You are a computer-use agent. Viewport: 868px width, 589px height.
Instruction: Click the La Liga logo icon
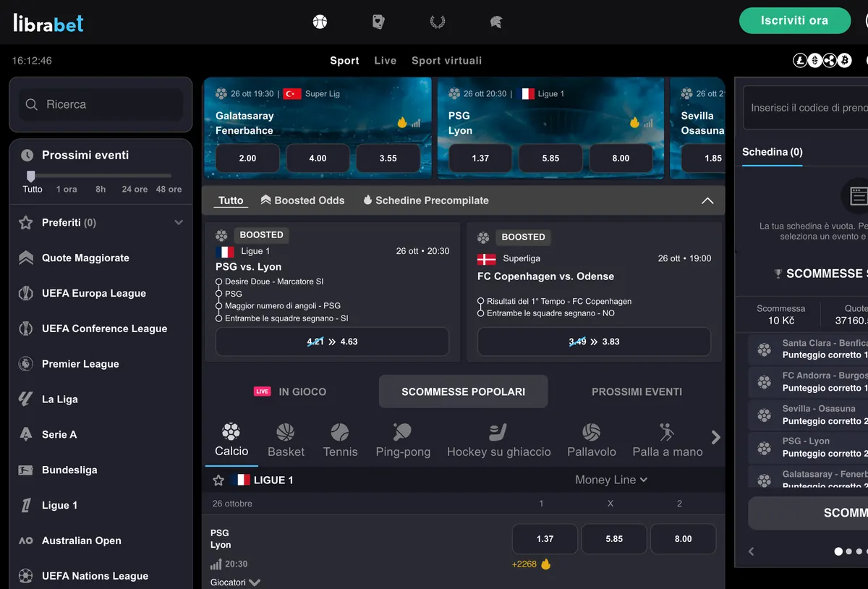pyautogui.click(x=26, y=399)
